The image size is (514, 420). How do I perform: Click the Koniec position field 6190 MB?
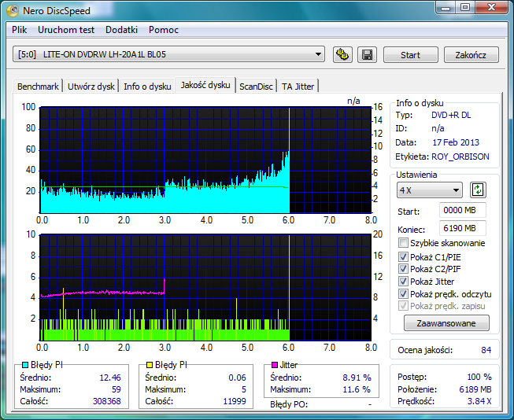coord(463,228)
